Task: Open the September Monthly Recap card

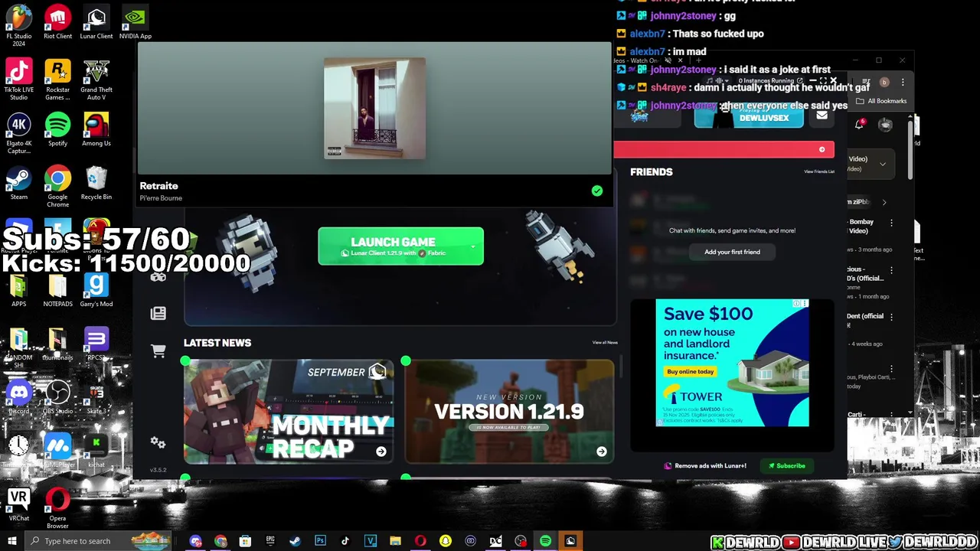Action: tap(289, 412)
